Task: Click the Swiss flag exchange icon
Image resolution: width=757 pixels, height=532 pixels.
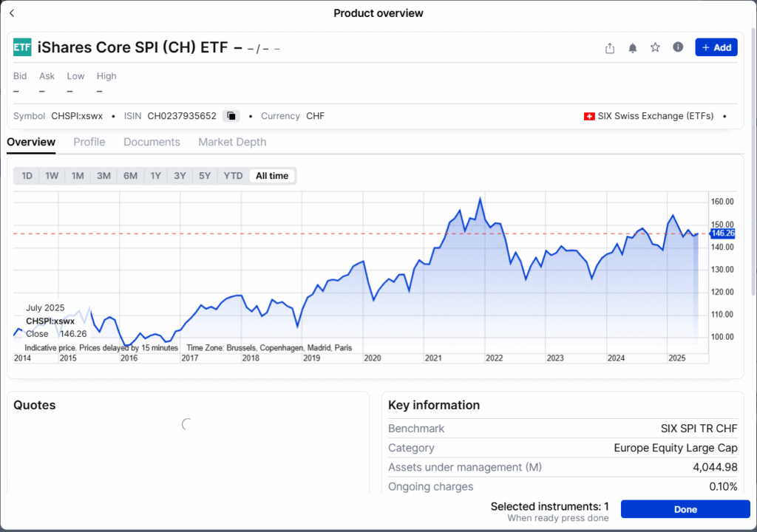Action: (x=589, y=116)
